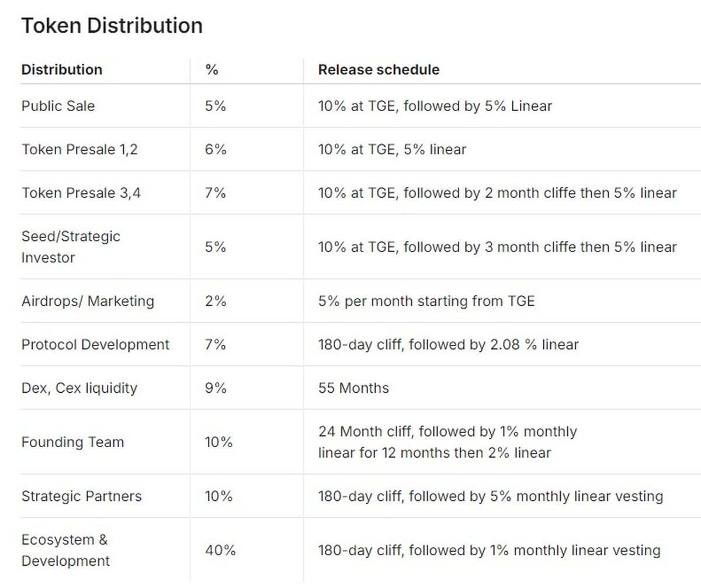Image resolution: width=701 pixels, height=588 pixels.
Task: Select "5% per month starting from TGE" text
Action: [x=426, y=301]
